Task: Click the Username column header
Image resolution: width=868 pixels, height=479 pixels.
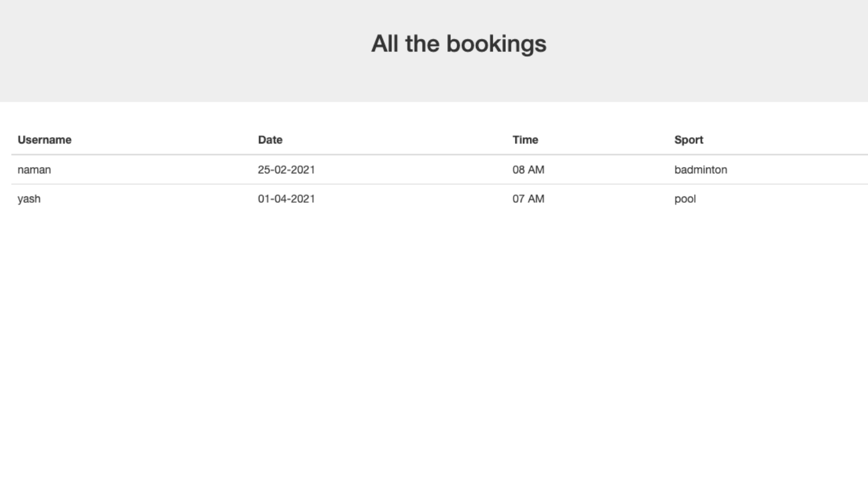Action: [44, 140]
